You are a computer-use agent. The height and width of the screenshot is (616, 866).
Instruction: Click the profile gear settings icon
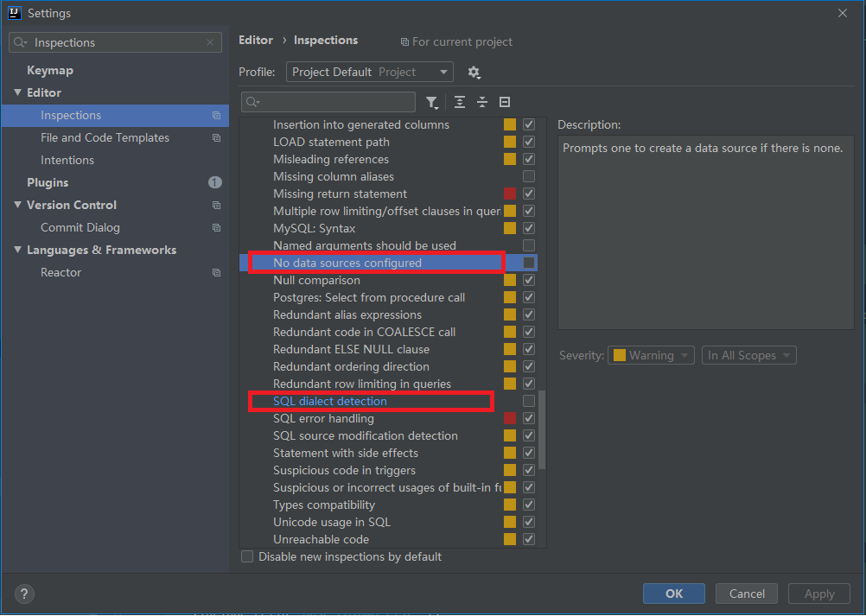click(474, 73)
